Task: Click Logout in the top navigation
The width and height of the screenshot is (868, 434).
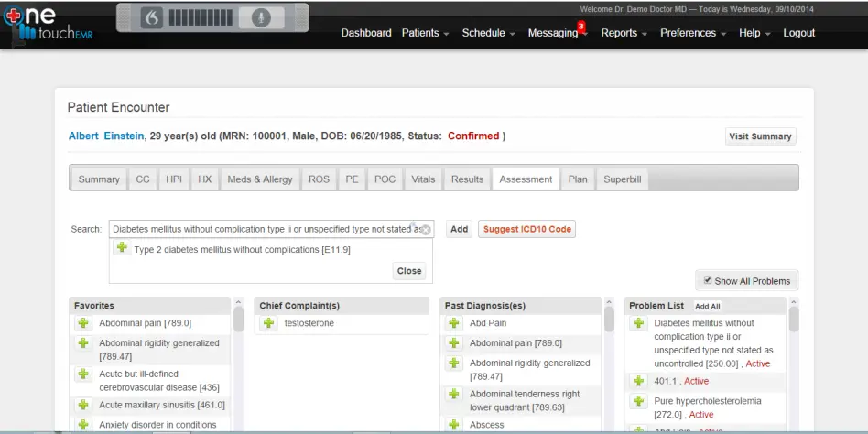Action: (x=798, y=33)
